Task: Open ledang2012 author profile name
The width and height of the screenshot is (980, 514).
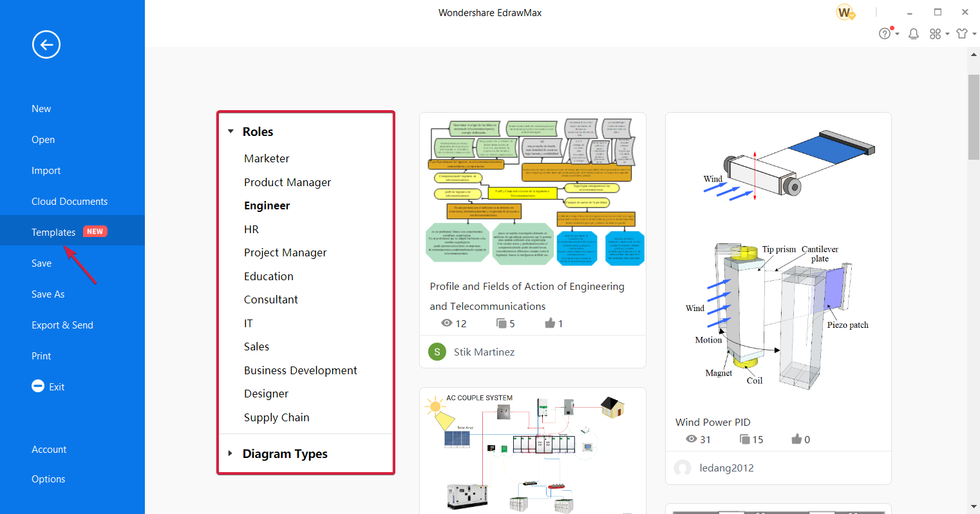Action: click(726, 468)
